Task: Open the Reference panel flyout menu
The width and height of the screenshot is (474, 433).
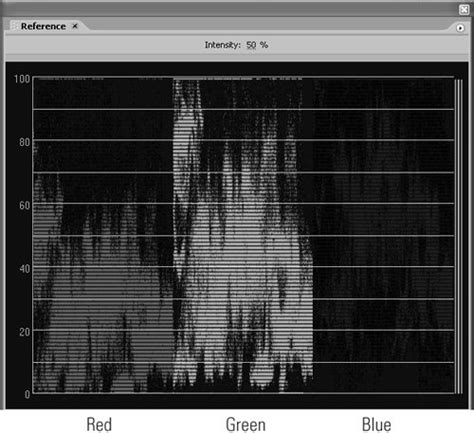Action: [x=460, y=28]
